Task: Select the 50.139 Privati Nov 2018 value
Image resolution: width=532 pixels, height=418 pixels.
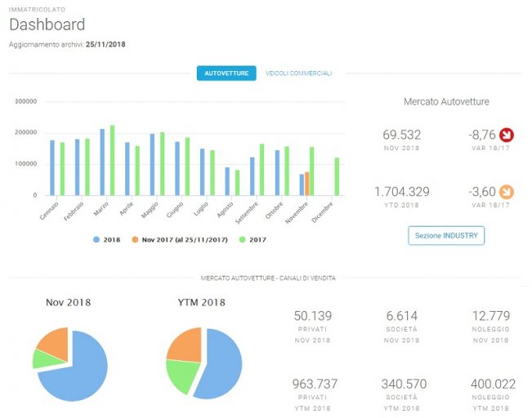Action: 312,316
